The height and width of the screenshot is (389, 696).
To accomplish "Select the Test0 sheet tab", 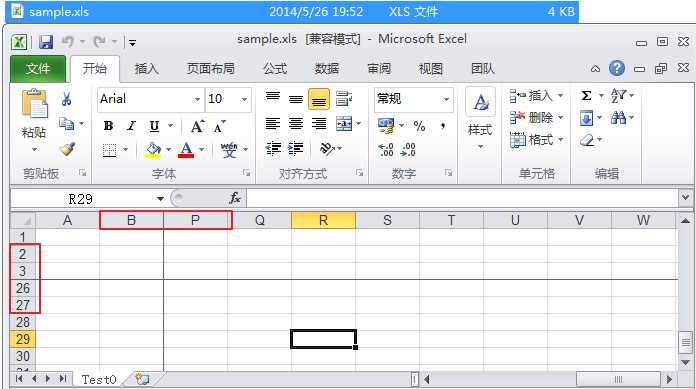I will (99, 380).
